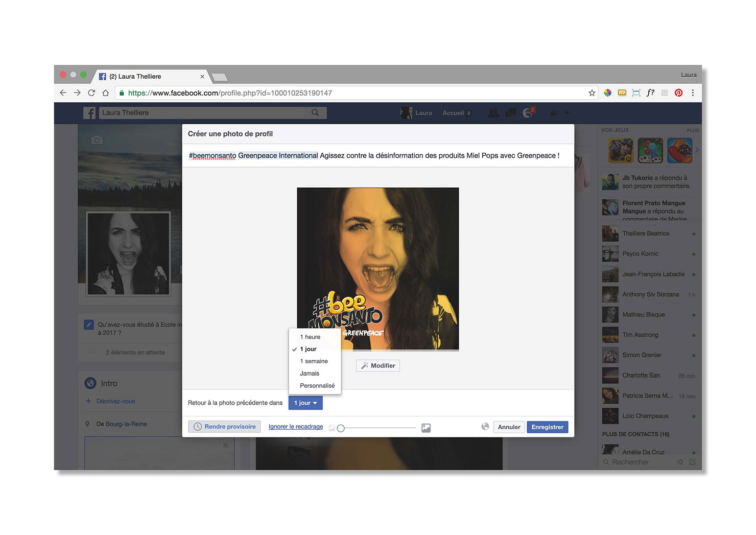The height and width of the screenshot is (535, 756).
Task: Pick 'Jamais' in the duration menu
Action: coord(310,374)
